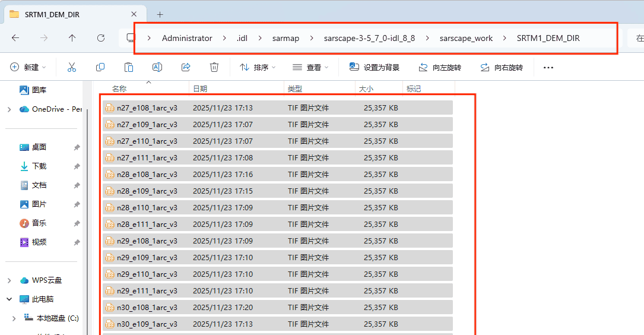Expand chevron after Administrator in breadcrumb

pos(224,38)
